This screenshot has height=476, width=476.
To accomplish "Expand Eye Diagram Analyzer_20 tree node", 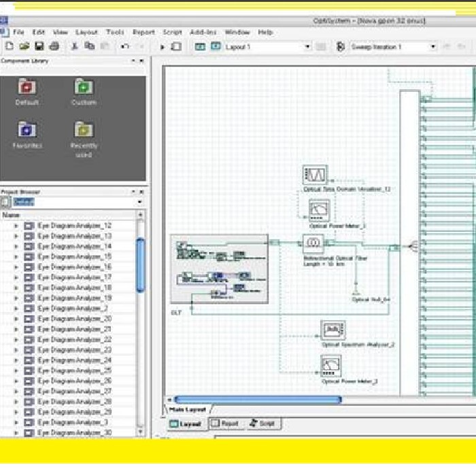I will [17, 319].
